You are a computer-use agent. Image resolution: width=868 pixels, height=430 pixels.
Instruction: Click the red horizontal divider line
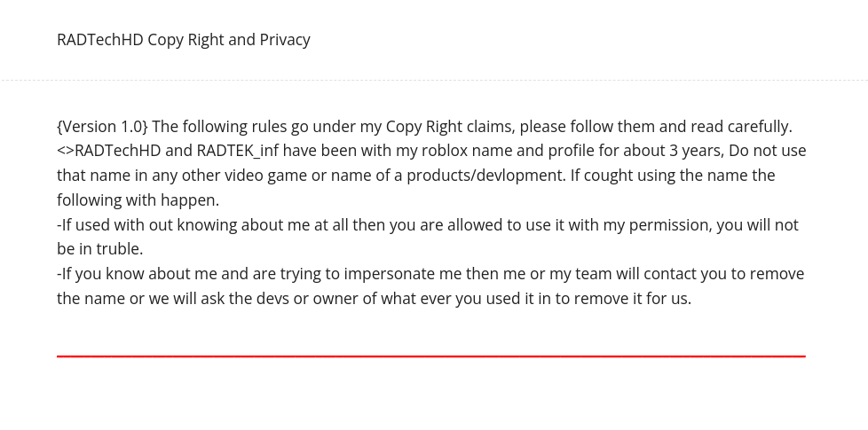pos(430,356)
